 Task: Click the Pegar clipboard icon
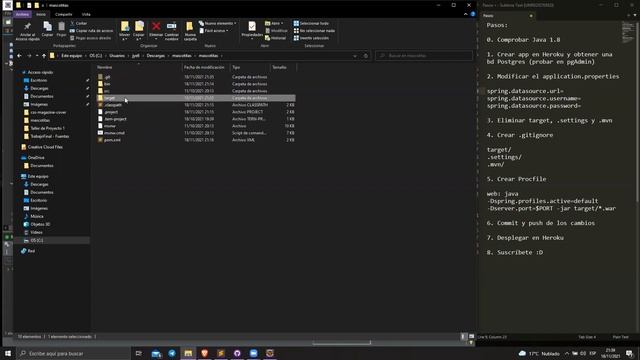click(61, 27)
